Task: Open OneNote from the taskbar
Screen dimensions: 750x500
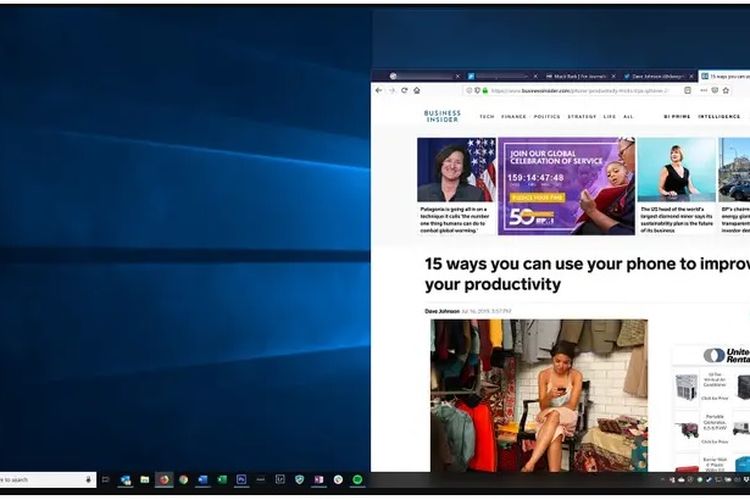Action: coord(319,479)
